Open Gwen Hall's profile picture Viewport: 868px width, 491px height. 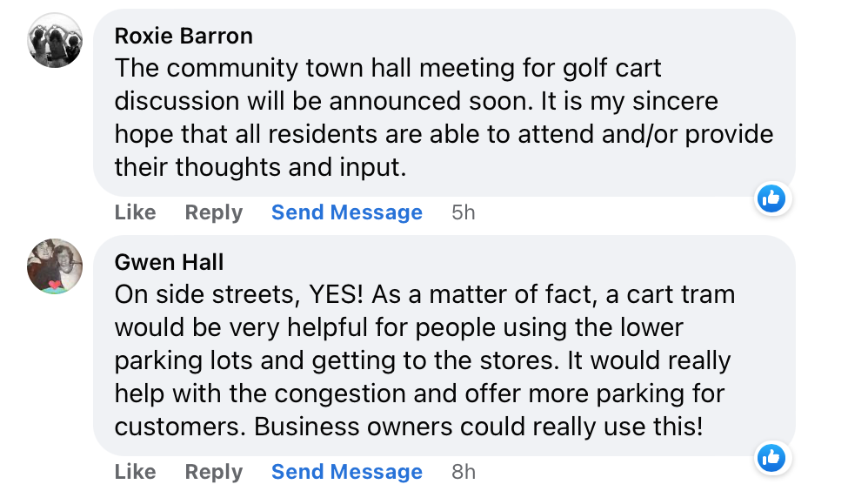[x=55, y=266]
